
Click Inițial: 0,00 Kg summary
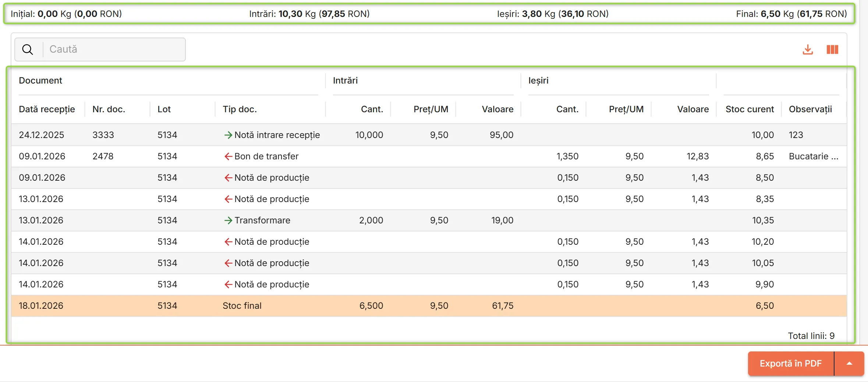click(66, 14)
